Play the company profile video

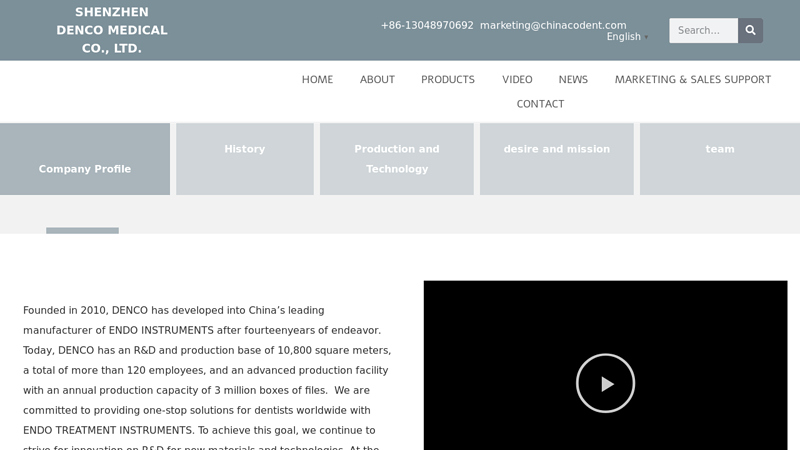point(605,383)
